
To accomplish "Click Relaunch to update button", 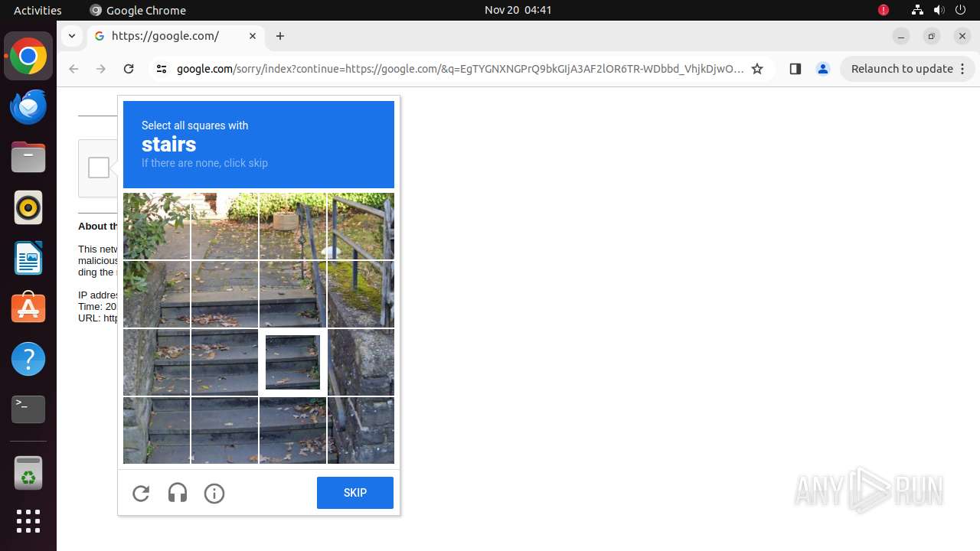I will click(902, 69).
